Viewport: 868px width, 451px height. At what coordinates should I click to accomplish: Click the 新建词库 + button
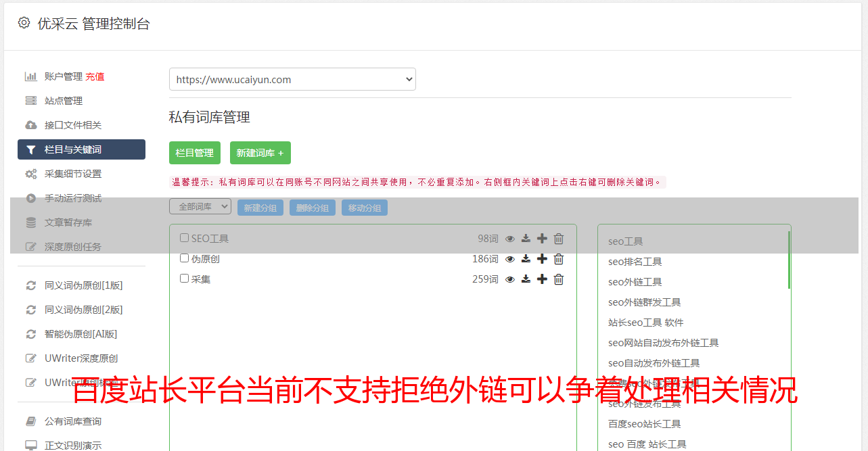(x=260, y=153)
